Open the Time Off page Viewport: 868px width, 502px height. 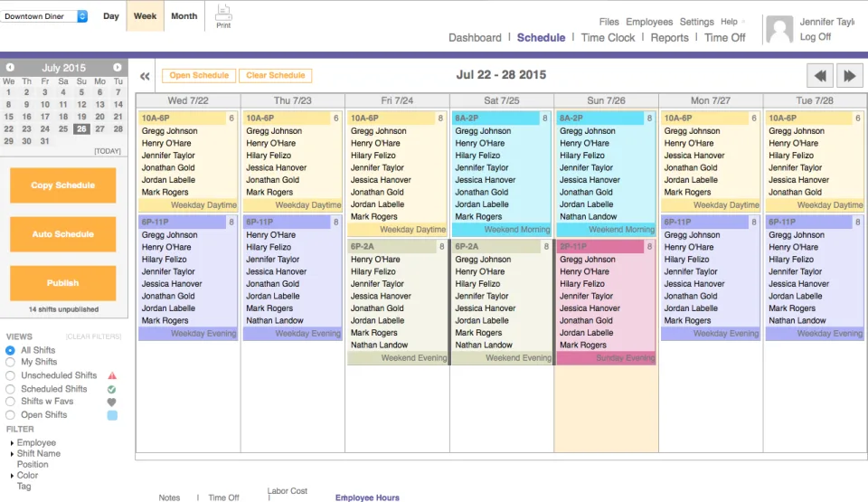pos(724,38)
